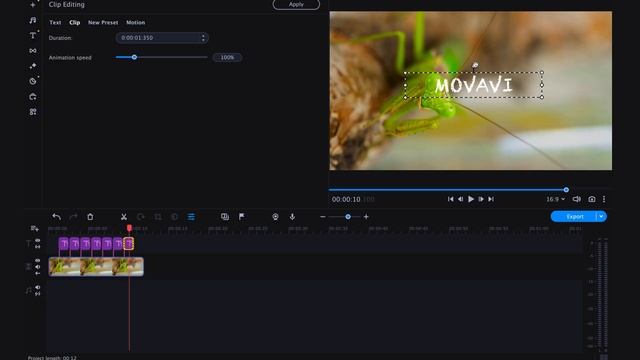Click the red playhead marker on the ruler

pyautogui.click(x=129, y=228)
